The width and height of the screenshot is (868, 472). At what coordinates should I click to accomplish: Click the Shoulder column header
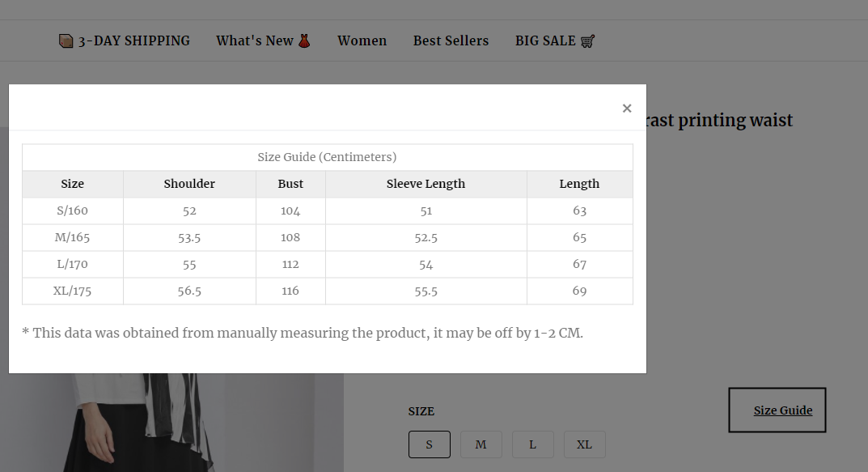click(189, 184)
